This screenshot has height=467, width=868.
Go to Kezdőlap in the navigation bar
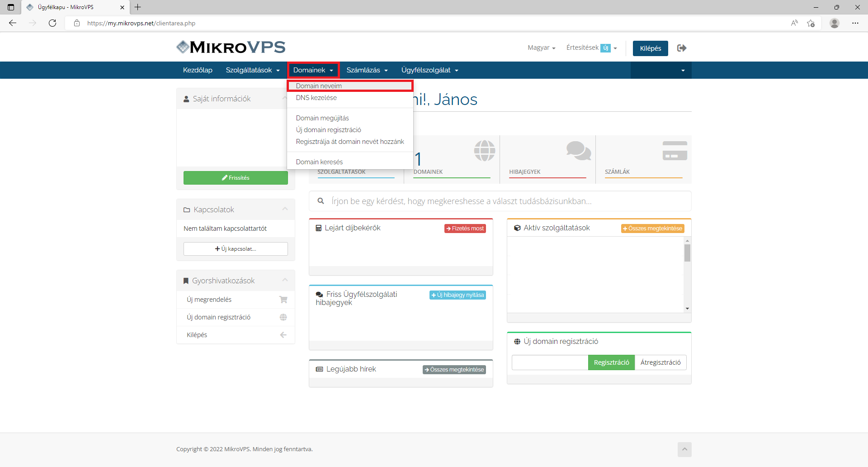click(x=198, y=70)
